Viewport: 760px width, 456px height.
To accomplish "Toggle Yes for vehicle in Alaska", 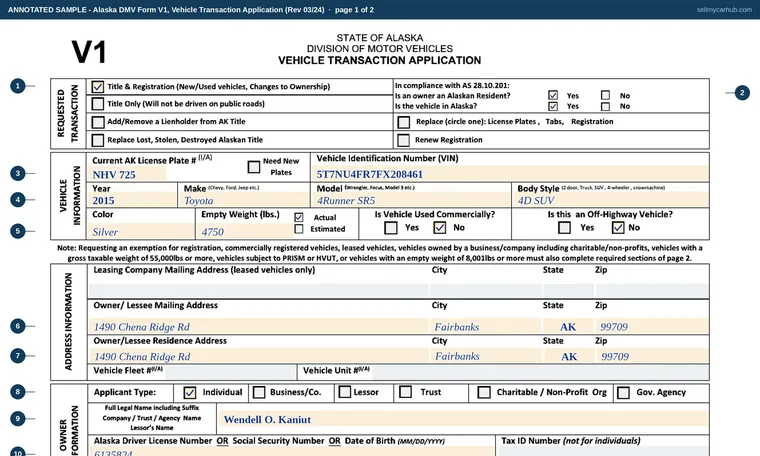I will click(x=553, y=106).
